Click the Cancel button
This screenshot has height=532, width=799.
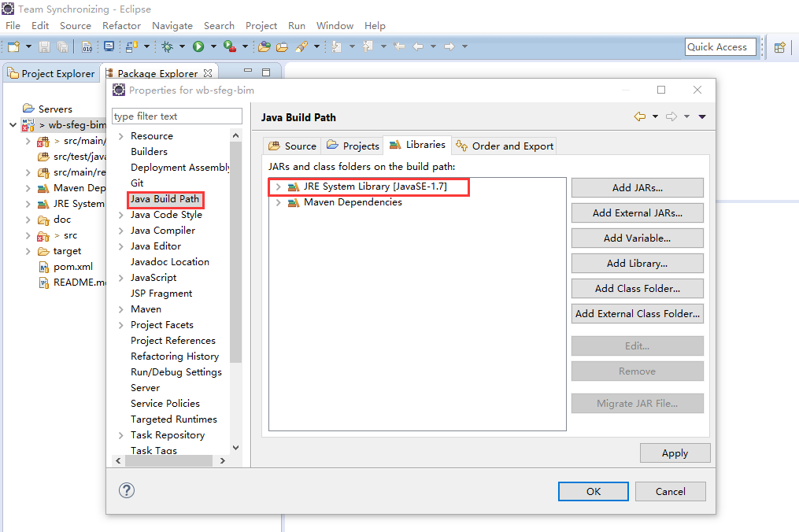[x=671, y=491]
